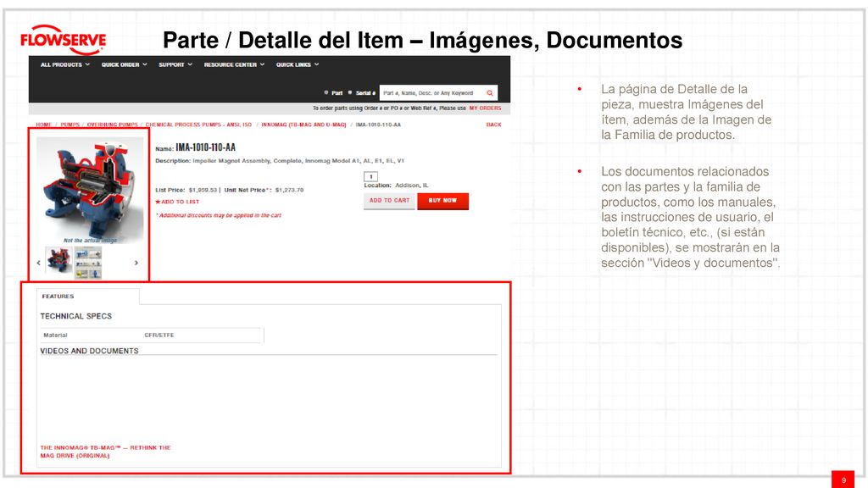
Task: Click the Videos and Documents heading
Action: (89, 351)
